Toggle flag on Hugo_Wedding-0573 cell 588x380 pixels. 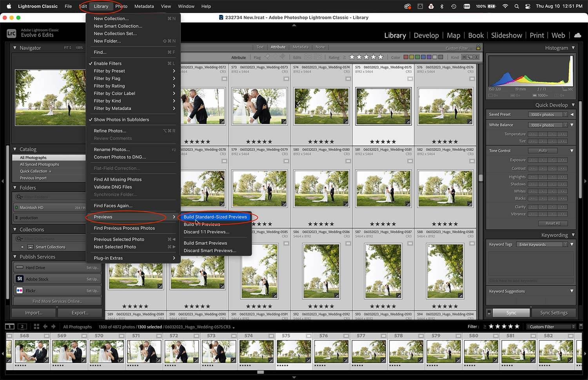pyautogui.click(x=286, y=79)
